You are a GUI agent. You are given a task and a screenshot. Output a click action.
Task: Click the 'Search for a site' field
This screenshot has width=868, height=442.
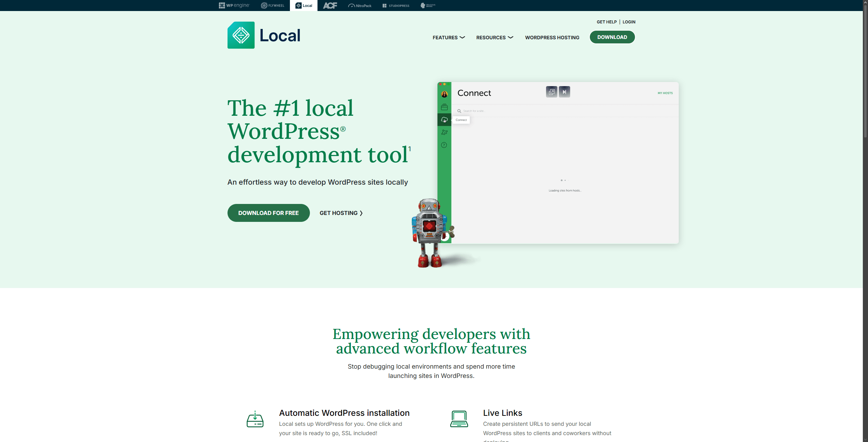[x=565, y=111]
